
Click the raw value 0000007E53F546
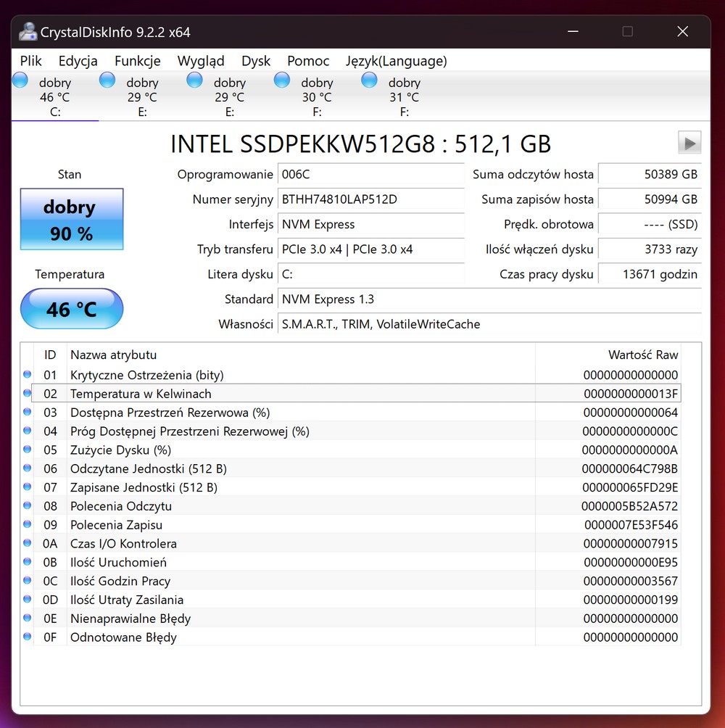click(x=631, y=525)
